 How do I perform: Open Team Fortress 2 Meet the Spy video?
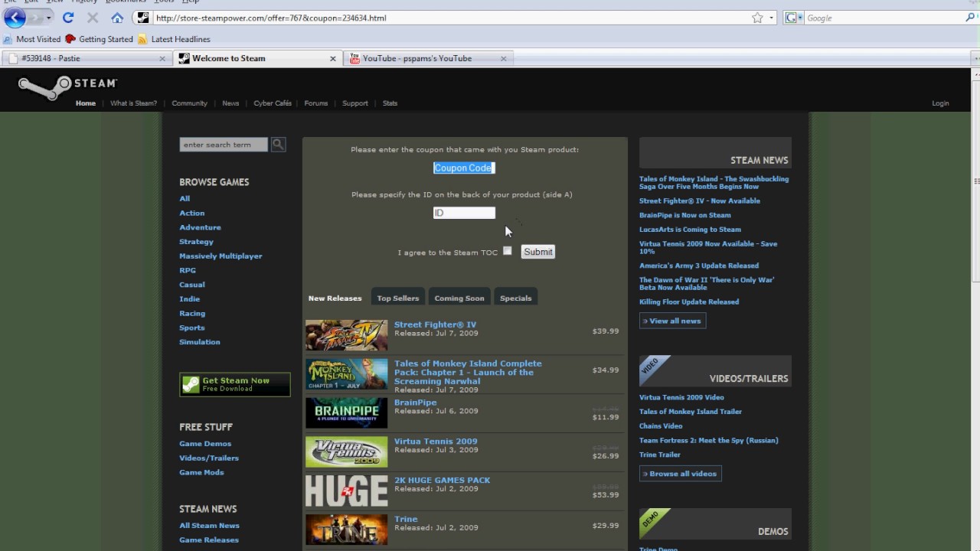pos(708,440)
